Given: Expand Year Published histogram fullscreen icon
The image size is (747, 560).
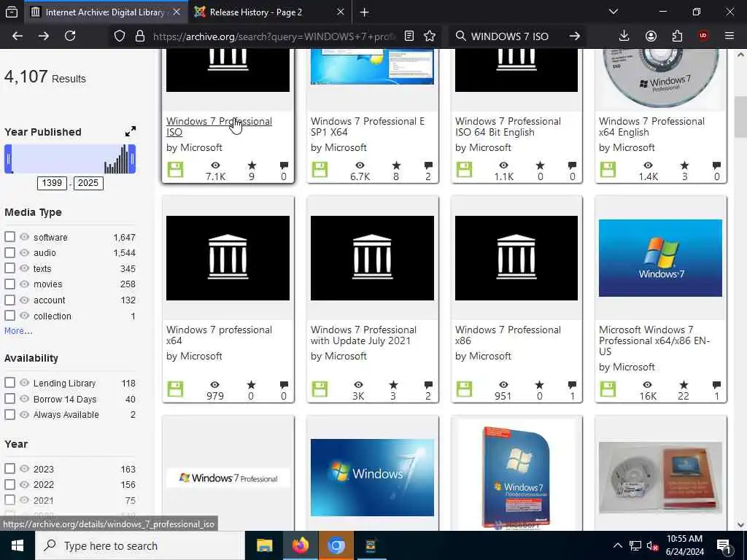Looking at the screenshot, I should 130,131.
